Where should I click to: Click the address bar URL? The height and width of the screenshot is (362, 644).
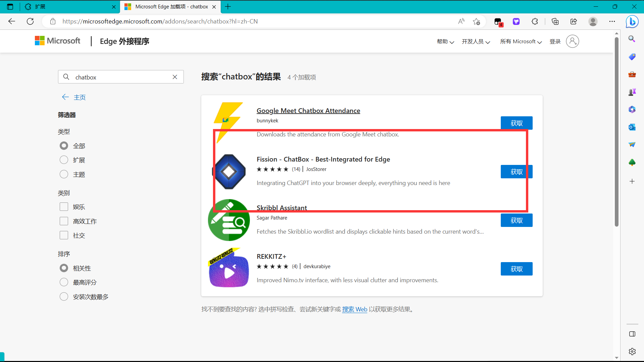160,21
